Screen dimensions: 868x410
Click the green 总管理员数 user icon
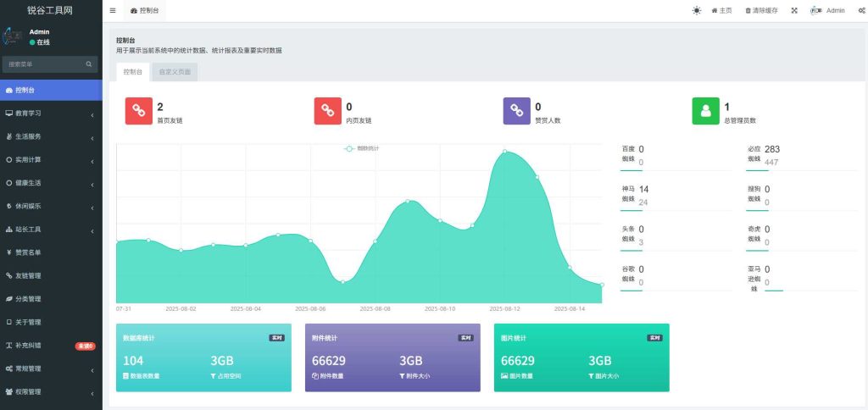coord(706,111)
